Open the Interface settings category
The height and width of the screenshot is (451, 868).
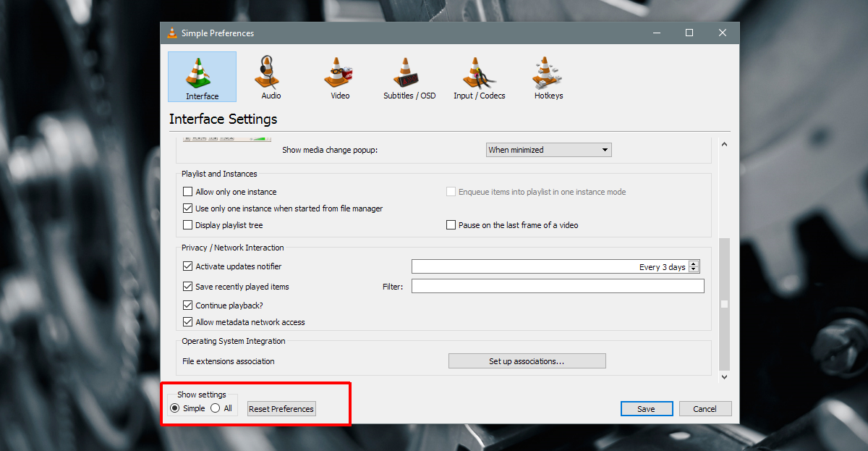[202, 77]
